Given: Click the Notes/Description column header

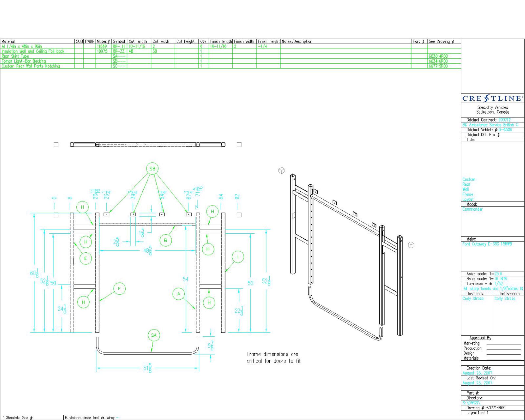Looking at the screenshot, I should [x=297, y=41].
